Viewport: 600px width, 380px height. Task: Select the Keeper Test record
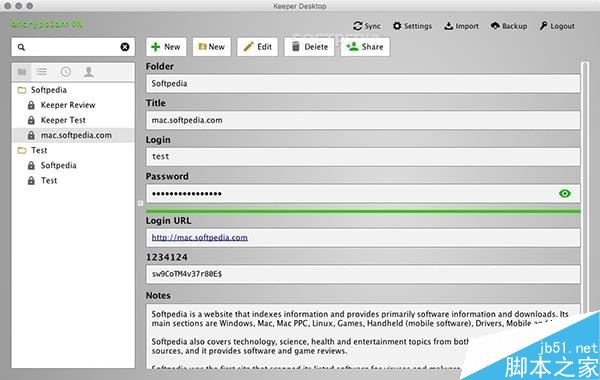(73, 120)
